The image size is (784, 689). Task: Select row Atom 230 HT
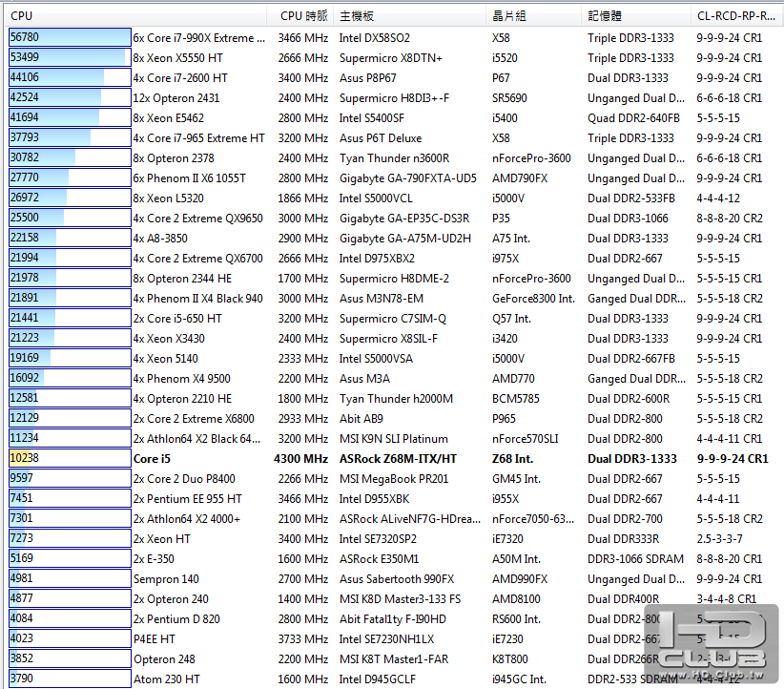point(395,679)
